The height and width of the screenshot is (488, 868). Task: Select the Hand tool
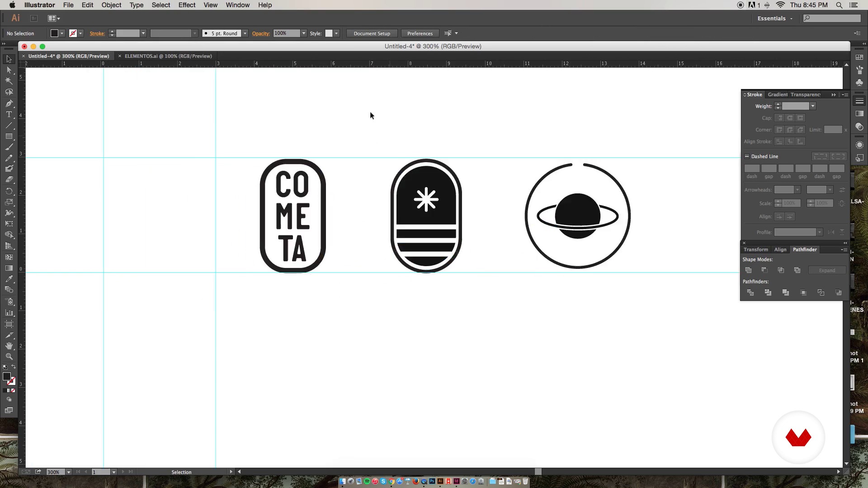point(9,346)
